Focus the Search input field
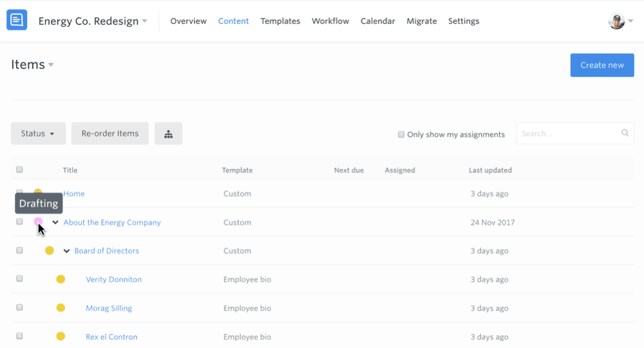 tap(568, 134)
